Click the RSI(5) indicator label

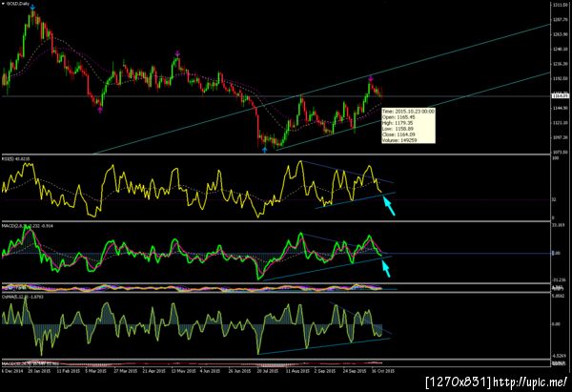(16, 158)
